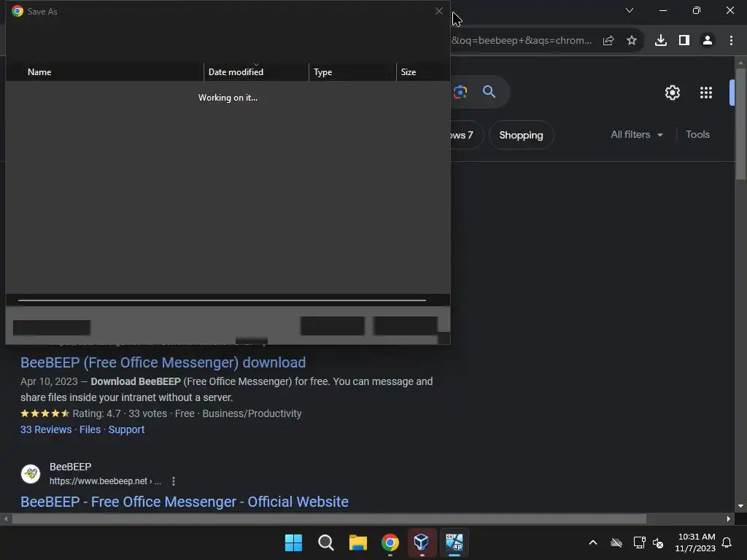
Task: Open Chrome three-dot menu
Action: tap(731, 41)
